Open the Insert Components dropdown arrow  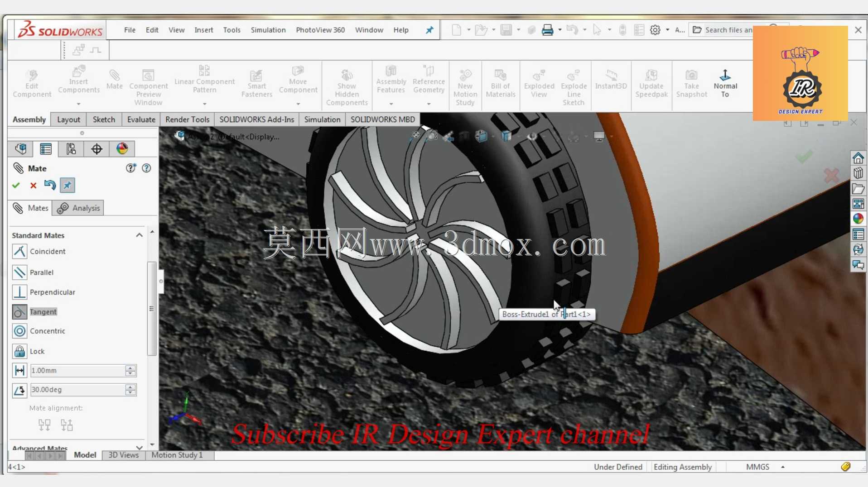78,104
